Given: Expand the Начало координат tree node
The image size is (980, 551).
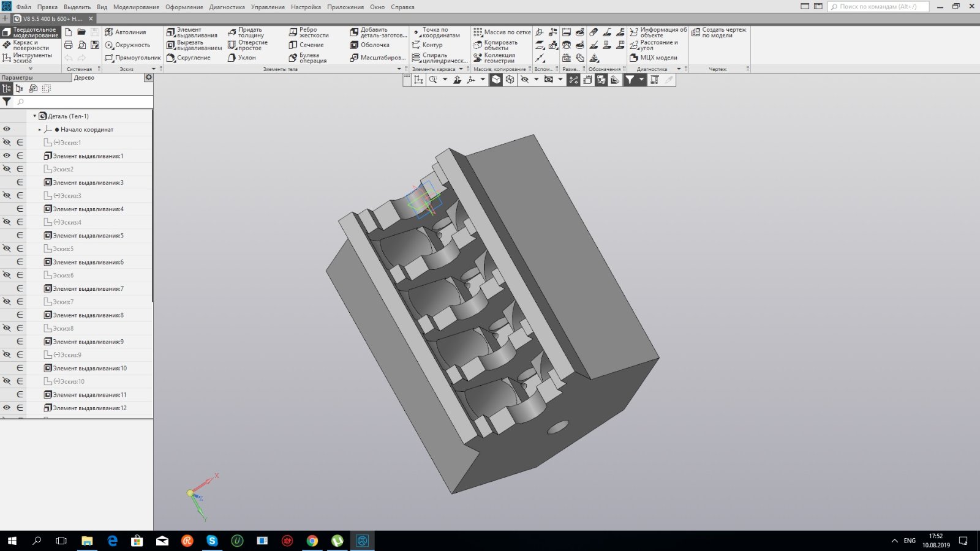Looking at the screenshot, I should click(40, 130).
